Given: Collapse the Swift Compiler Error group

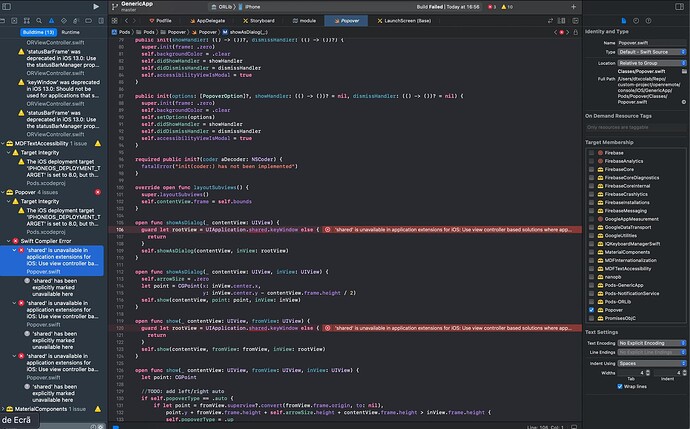Looking at the screenshot, I should coord(10,241).
